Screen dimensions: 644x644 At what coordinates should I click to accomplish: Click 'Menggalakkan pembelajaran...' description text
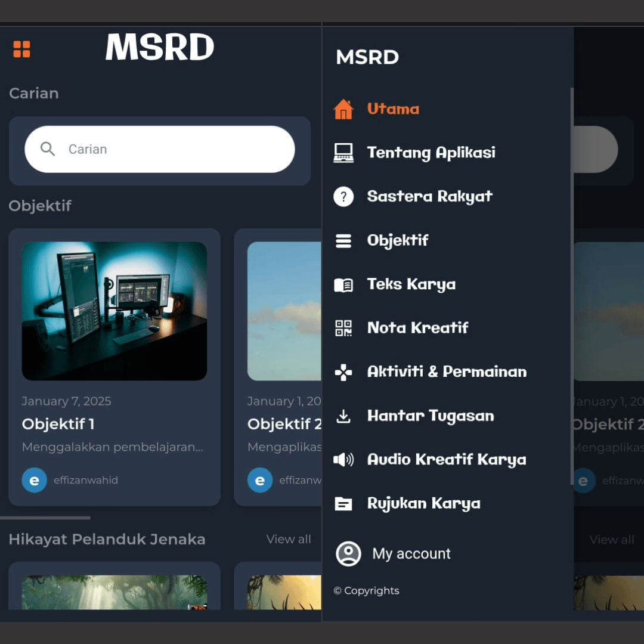point(113,447)
